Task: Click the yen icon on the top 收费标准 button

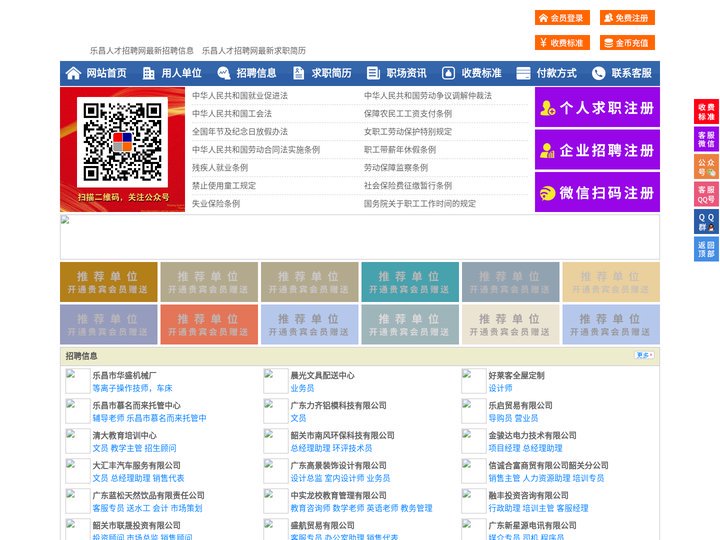Action: pos(544,43)
